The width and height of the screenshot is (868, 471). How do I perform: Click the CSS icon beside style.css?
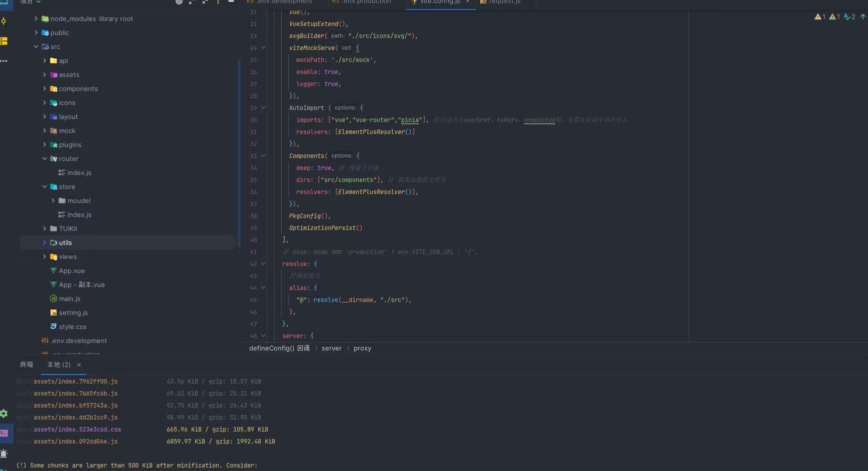click(x=54, y=326)
